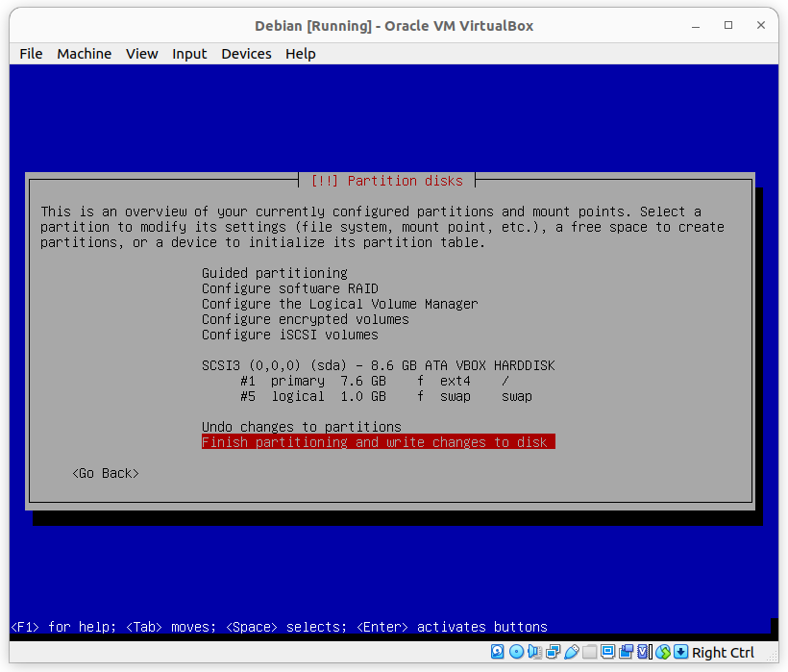Open the Devices menu
The image size is (788, 672).
tap(246, 54)
